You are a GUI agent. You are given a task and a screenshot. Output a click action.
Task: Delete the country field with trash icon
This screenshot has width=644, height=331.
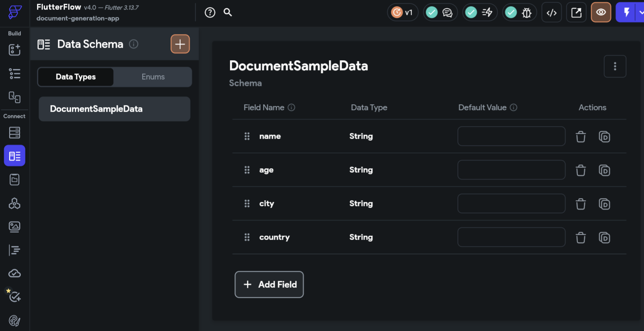581,238
